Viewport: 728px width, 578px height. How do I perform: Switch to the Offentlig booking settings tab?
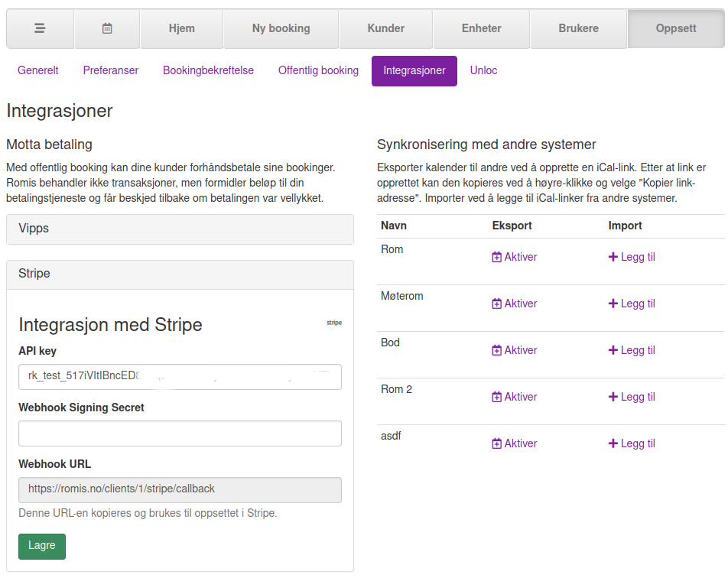(318, 70)
